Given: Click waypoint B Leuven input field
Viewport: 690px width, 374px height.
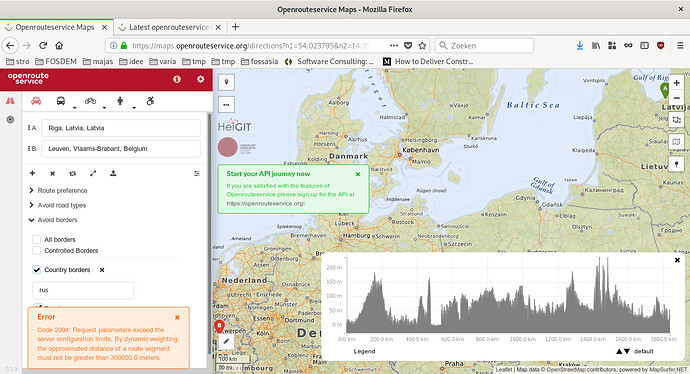Looking at the screenshot, I should pos(121,149).
